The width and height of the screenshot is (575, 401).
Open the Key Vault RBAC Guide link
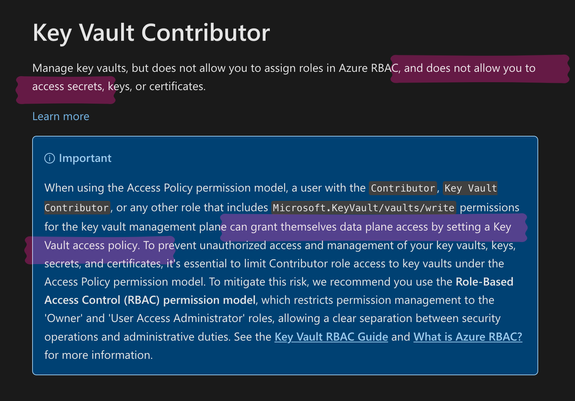click(331, 337)
